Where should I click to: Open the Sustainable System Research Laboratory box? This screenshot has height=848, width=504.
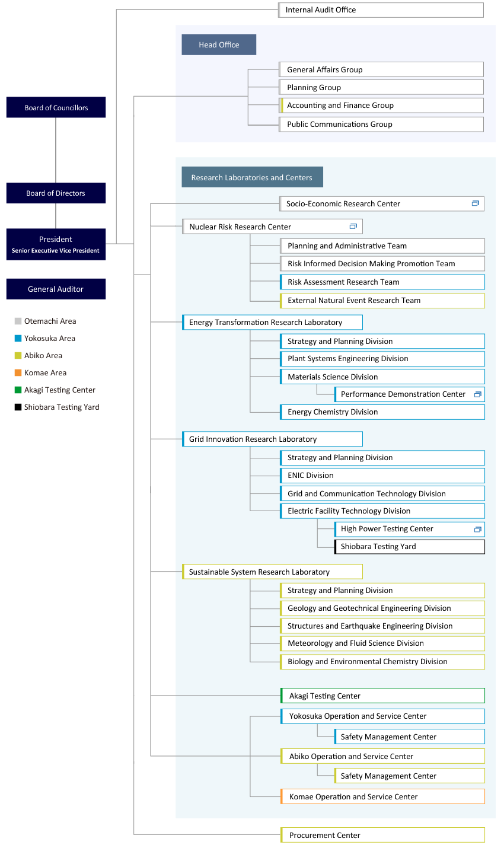272,572
